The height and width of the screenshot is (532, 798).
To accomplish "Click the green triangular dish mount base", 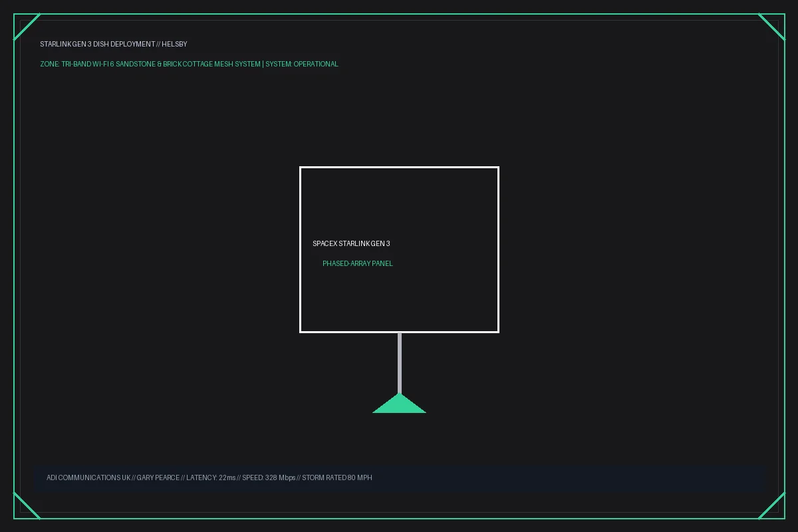I will [399, 404].
